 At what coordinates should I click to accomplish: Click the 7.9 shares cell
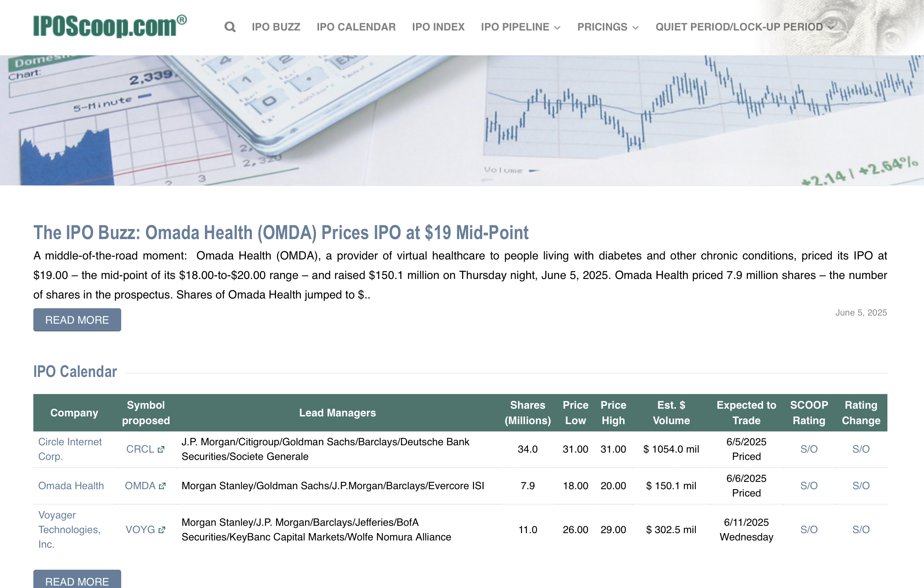pyautogui.click(x=528, y=486)
